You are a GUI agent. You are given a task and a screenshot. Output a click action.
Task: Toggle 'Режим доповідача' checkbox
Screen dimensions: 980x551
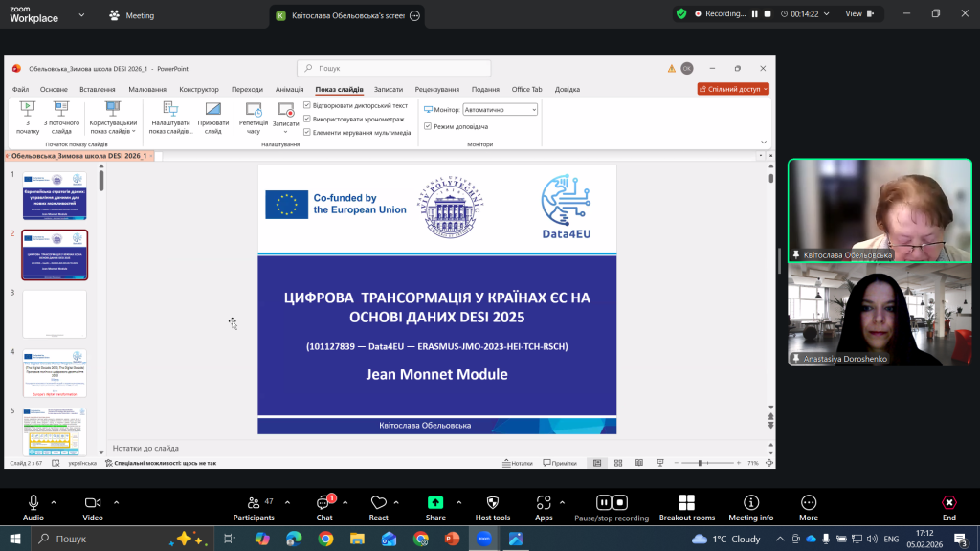pyautogui.click(x=428, y=126)
